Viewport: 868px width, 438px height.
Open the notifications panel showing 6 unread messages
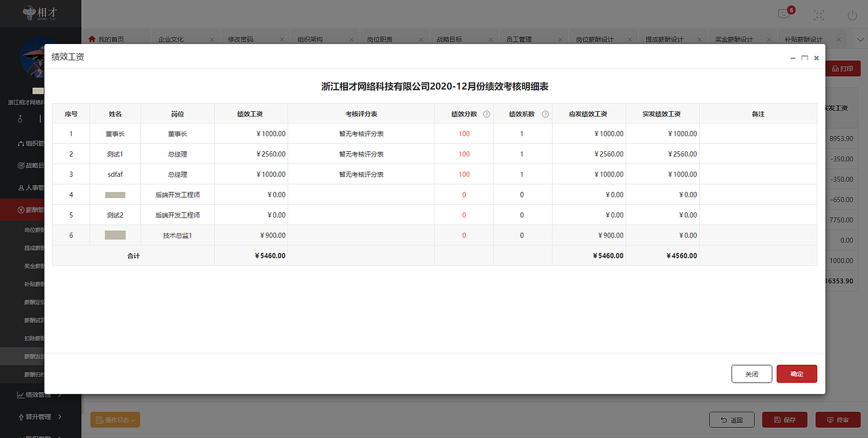click(x=783, y=13)
